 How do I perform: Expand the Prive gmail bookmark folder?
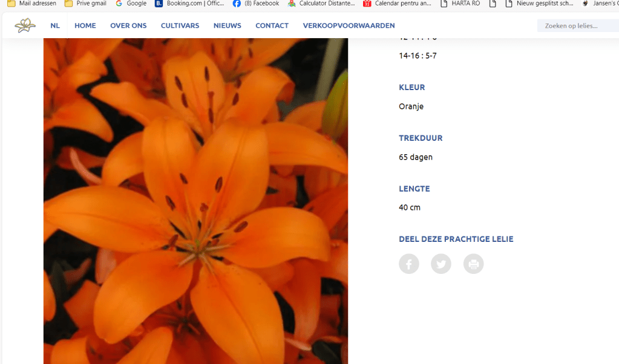pos(85,4)
